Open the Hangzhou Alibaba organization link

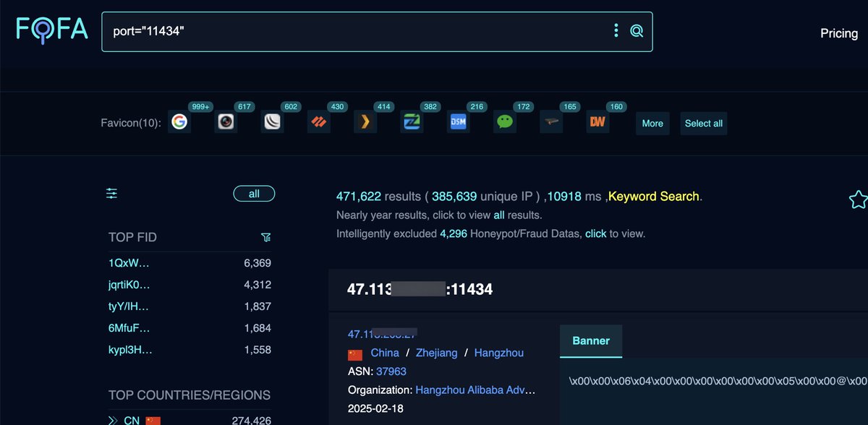[x=476, y=390]
